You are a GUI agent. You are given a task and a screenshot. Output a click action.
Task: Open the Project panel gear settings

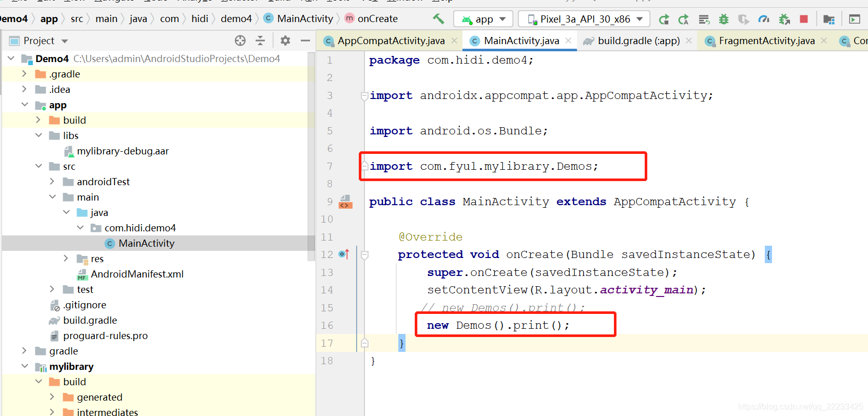click(285, 41)
